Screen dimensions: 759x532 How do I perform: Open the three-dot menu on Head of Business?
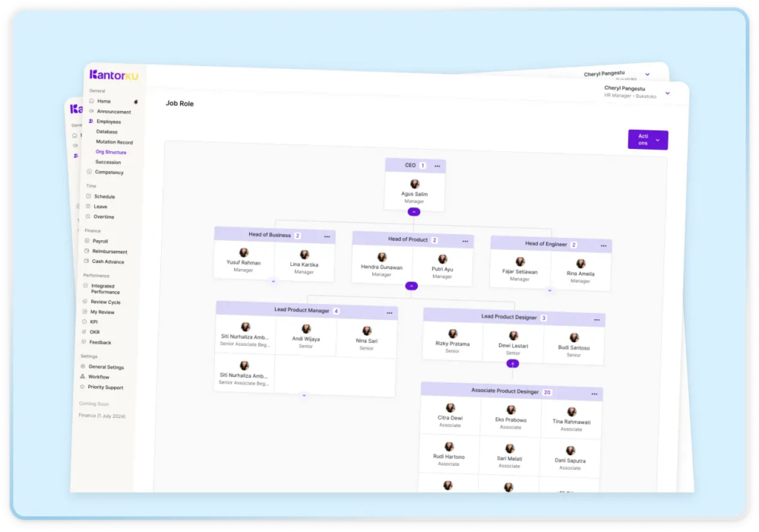pos(327,236)
